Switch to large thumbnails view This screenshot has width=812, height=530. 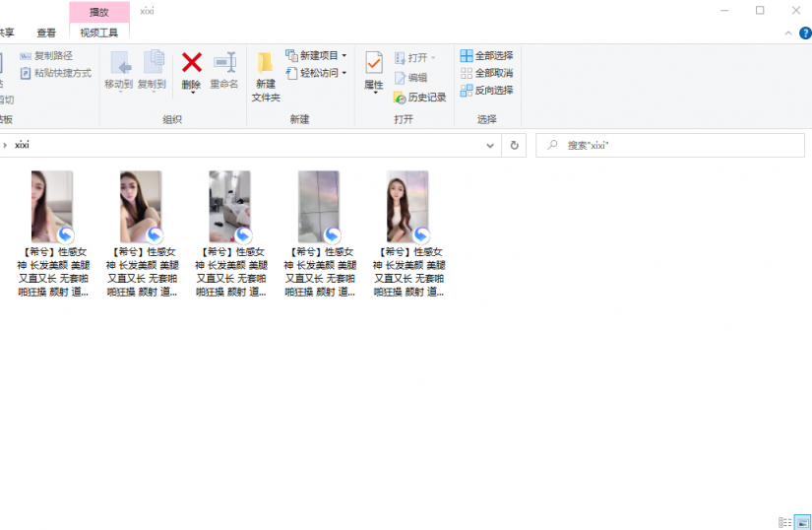(802, 522)
